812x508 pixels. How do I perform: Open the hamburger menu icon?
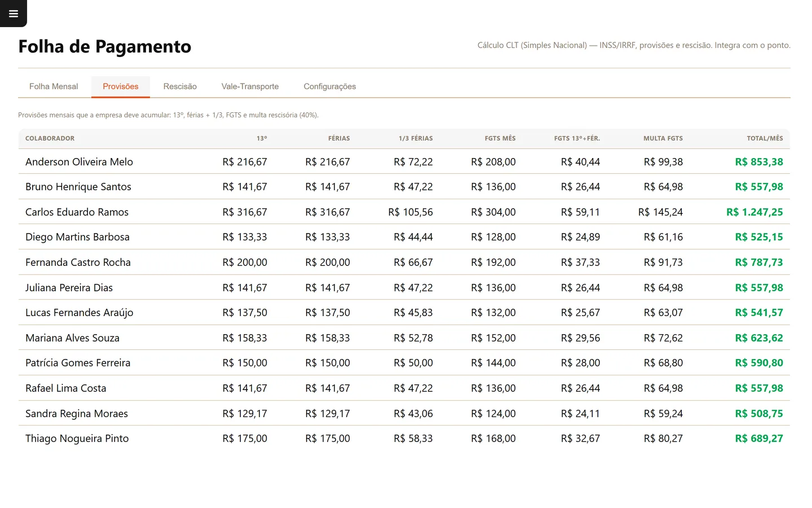[x=14, y=14]
